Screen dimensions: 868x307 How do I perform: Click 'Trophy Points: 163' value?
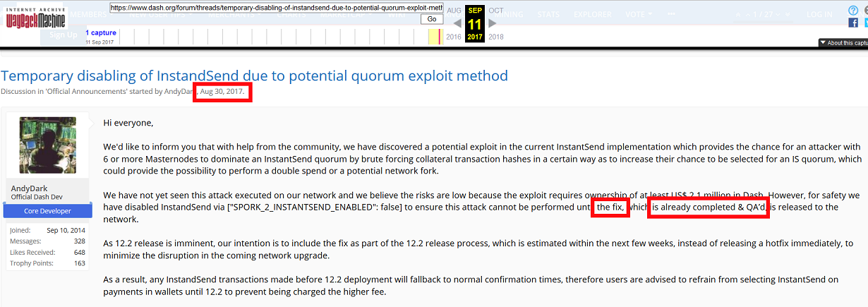(80, 263)
